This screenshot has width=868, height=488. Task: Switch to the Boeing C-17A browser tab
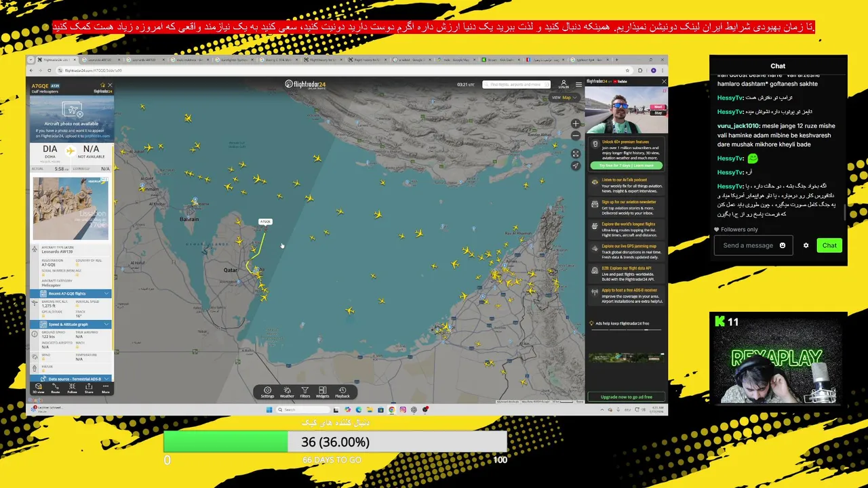[277, 60]
